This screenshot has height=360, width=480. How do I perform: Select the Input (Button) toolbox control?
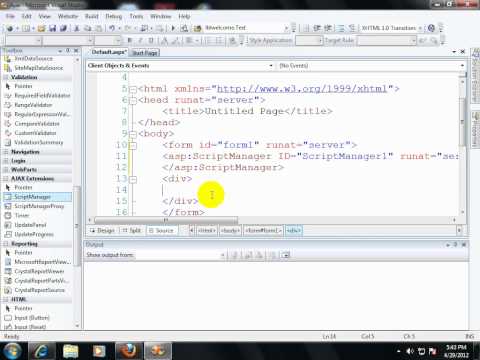coord(37,318)
